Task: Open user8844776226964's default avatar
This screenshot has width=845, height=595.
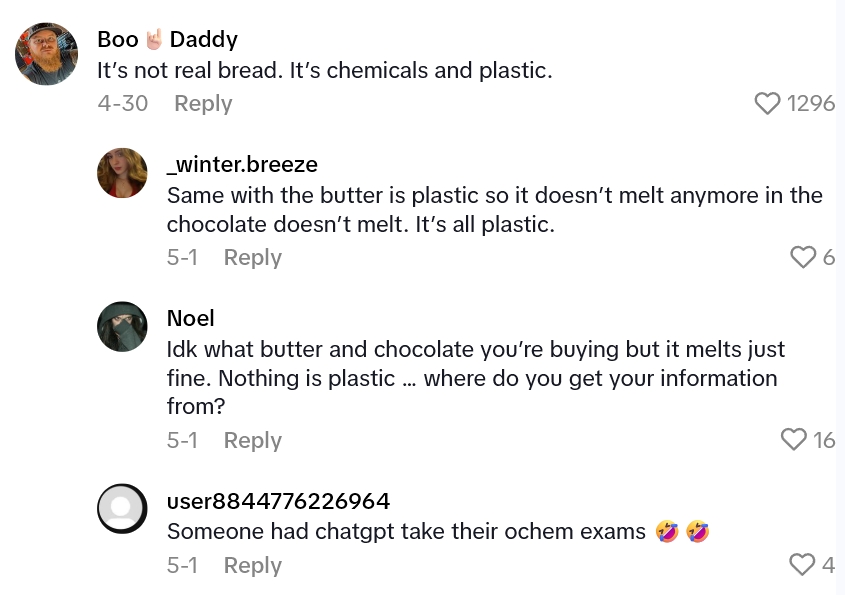Action: 122,509
